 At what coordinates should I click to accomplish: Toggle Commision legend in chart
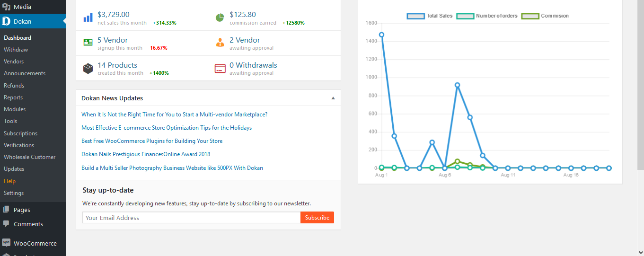545,16
